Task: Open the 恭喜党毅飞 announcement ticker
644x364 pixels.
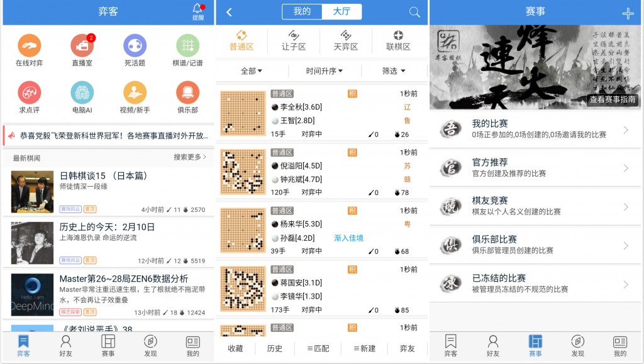Action: click(x=108, y=135)
